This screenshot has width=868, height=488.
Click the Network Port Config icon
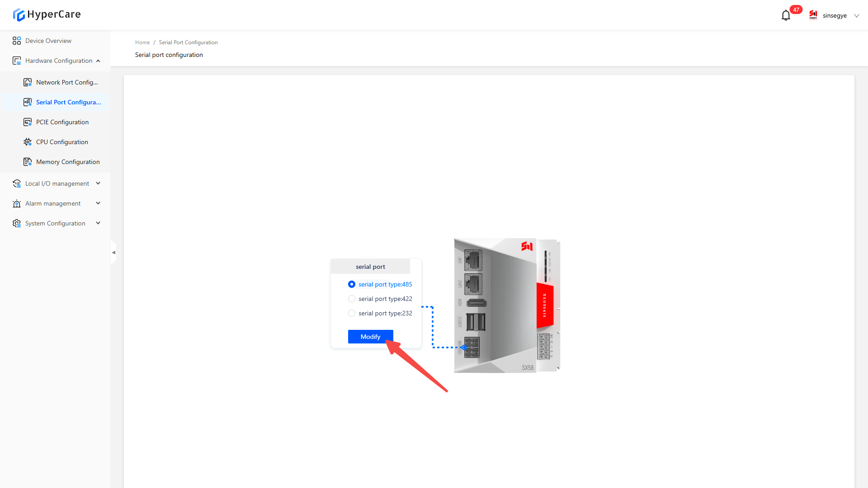point(28,82)
